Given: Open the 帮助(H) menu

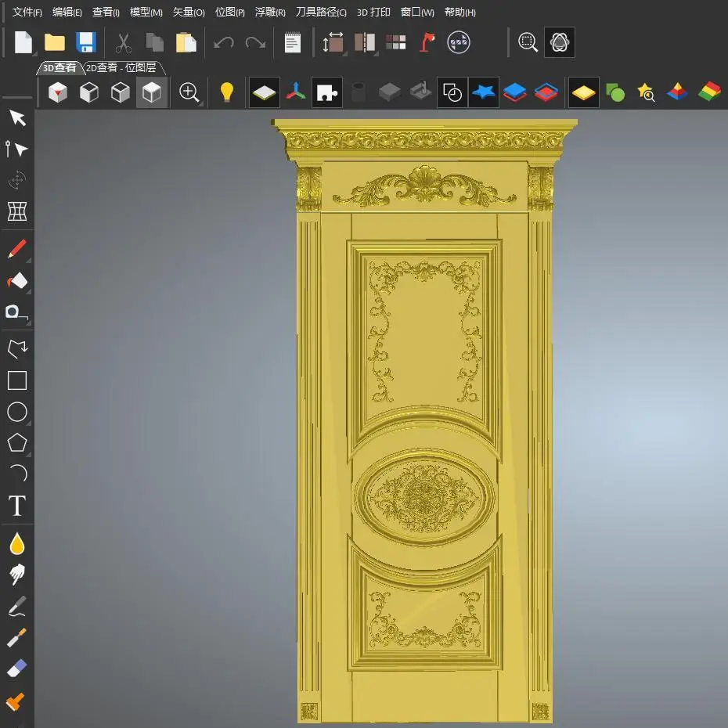Looking at the screenshot, I should [x=460, y=12].
